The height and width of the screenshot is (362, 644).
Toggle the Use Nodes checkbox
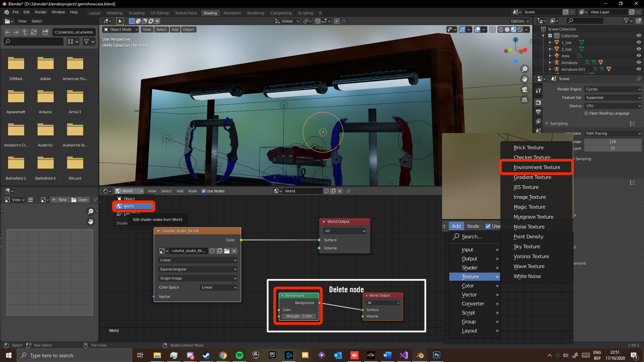204,191
